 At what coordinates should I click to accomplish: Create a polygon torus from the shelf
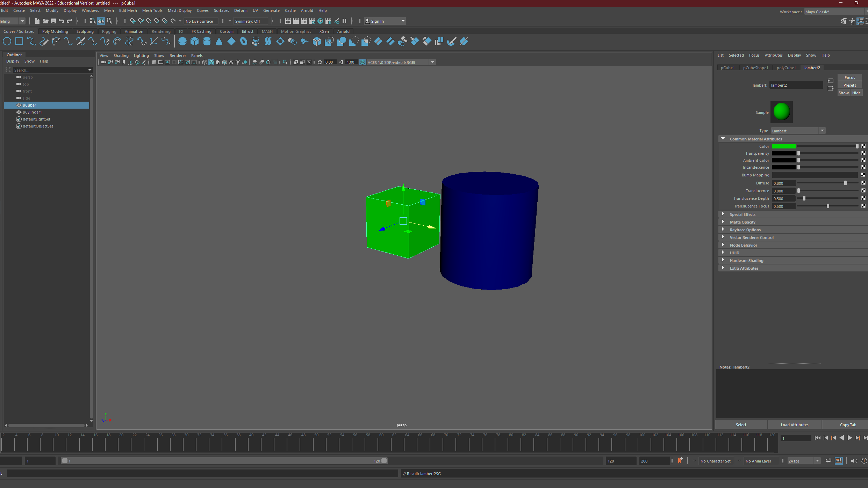[244, 42]
